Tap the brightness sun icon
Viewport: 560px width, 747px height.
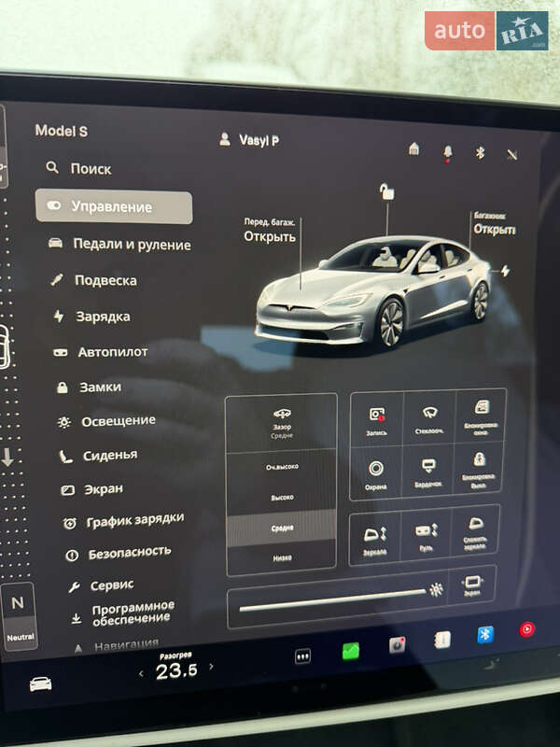point(436,590)
